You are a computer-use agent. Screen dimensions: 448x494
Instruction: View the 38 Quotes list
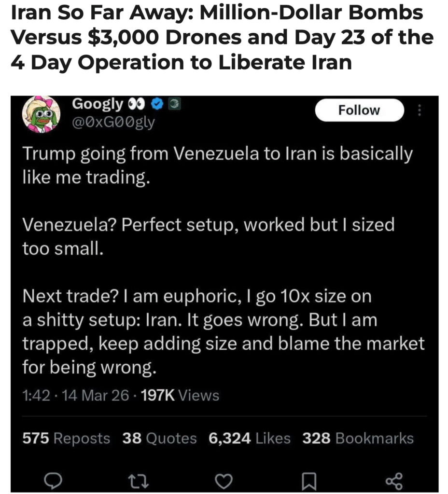tap(159, 438)
